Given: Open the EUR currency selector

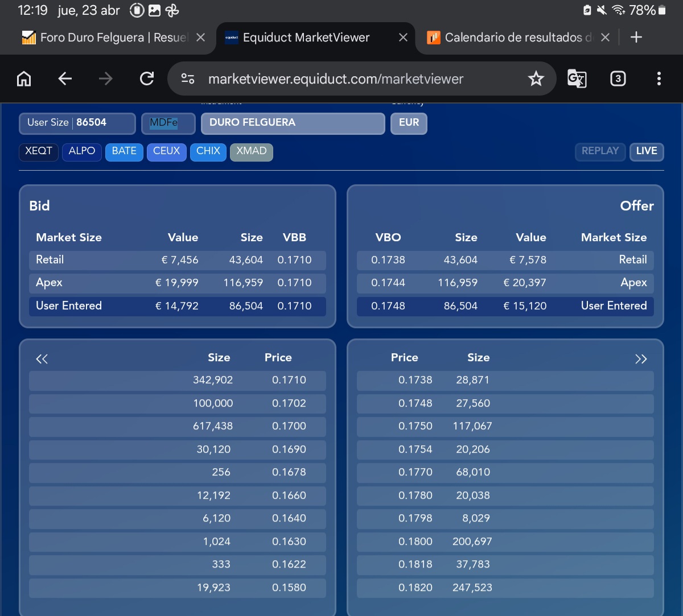Looking at the screenshot, I should [409, 123].
